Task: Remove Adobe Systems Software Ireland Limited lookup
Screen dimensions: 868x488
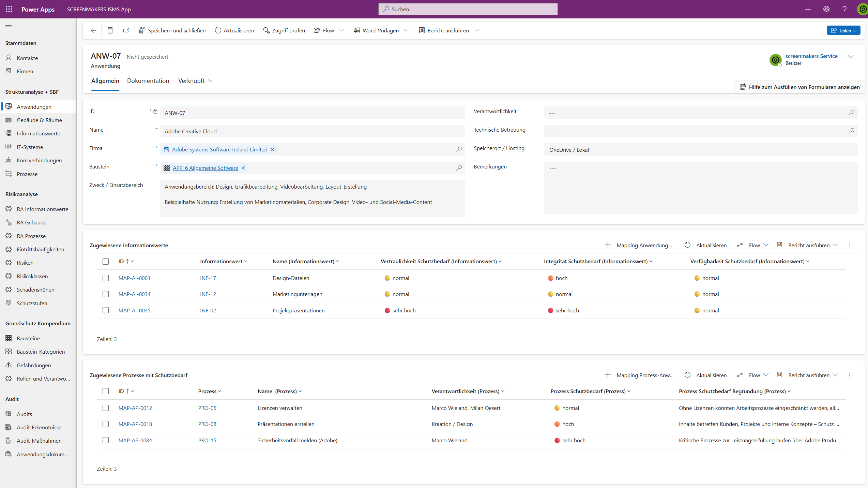Action: pos(272,149)
